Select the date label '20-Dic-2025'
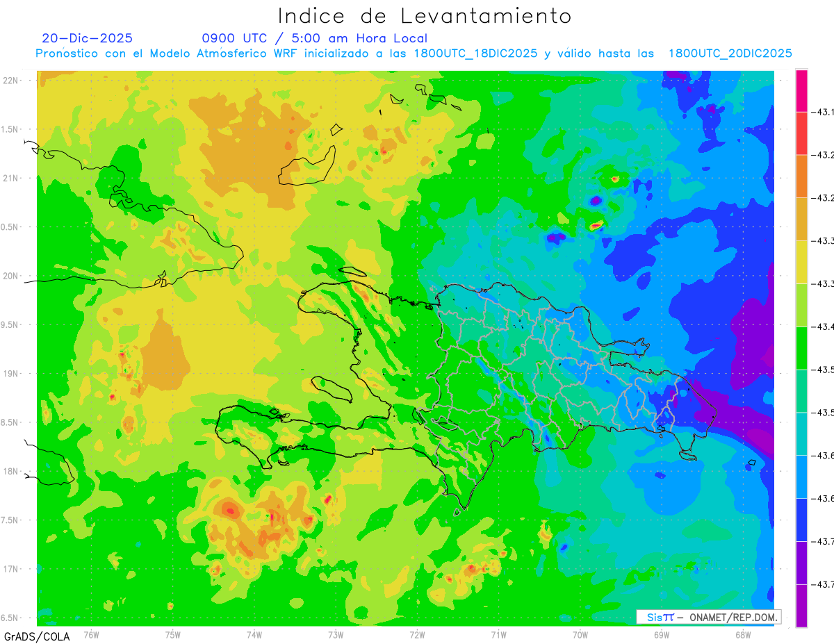 point(87,38)
